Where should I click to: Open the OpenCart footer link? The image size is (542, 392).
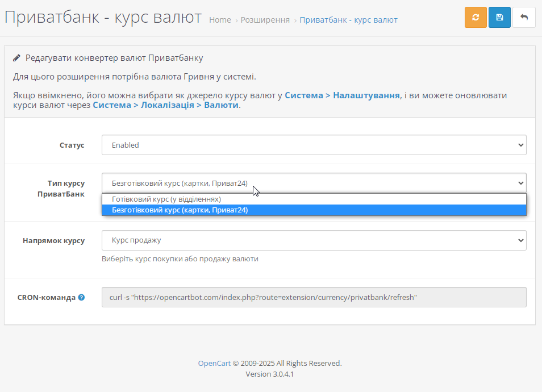point(214,363)
